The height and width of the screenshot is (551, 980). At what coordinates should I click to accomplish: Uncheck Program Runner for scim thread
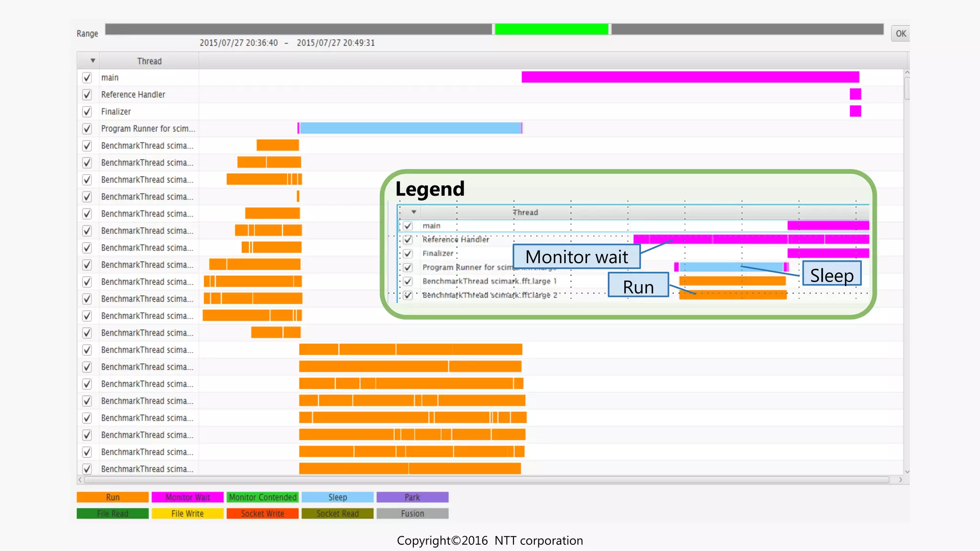87,129
